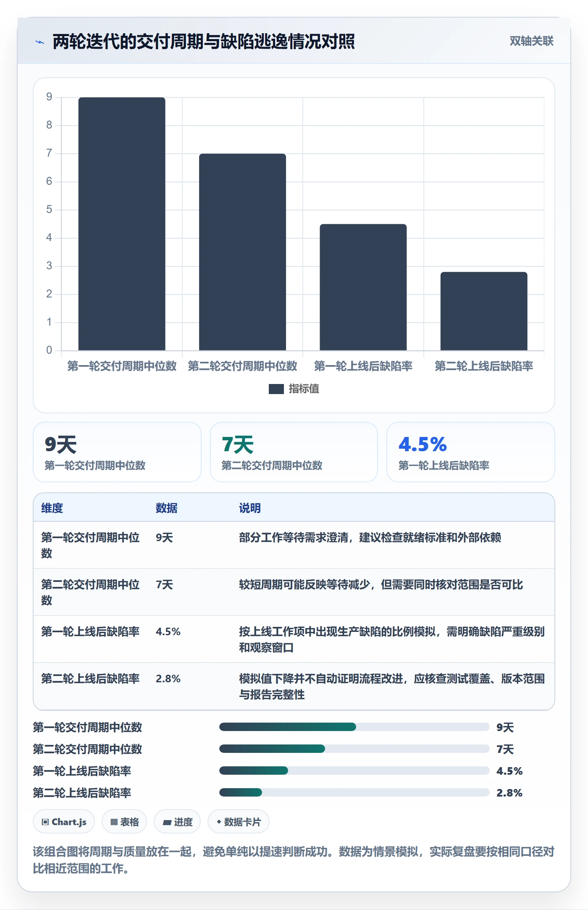Click x-axis label 第一轮交付周期中位数

122,366
